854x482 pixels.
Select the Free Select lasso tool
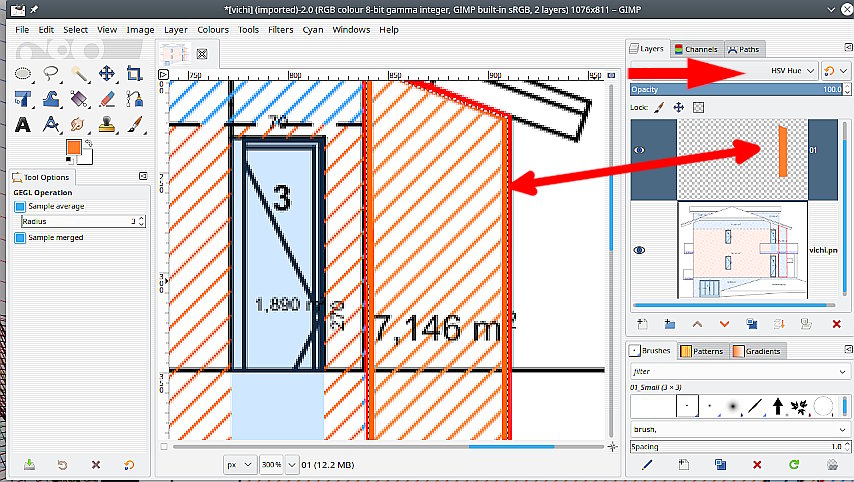pos(51,73)
